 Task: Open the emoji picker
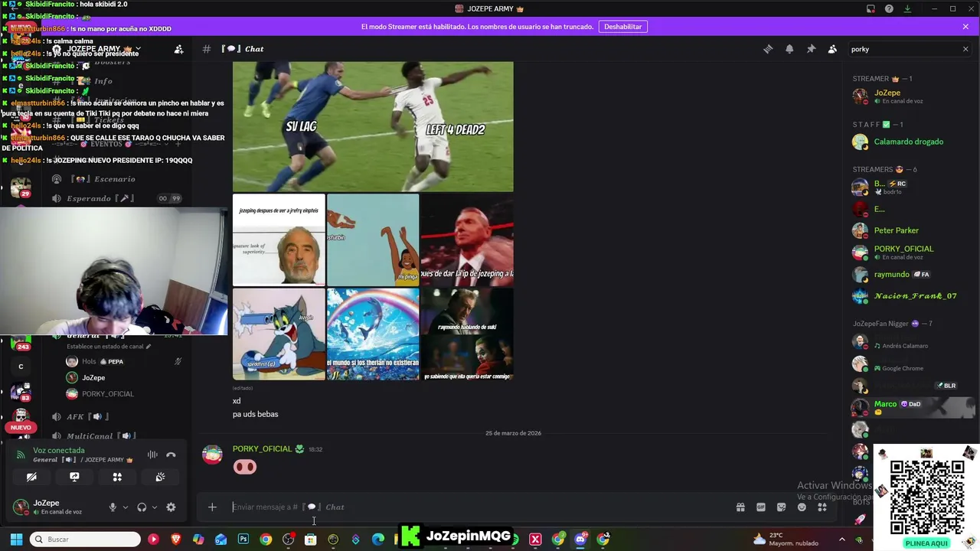point(802,507)
